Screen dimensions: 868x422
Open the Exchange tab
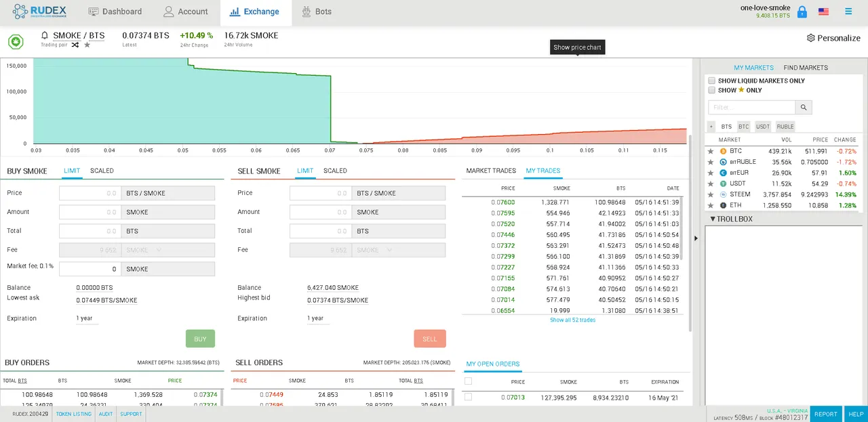click(x=255, y=12)
